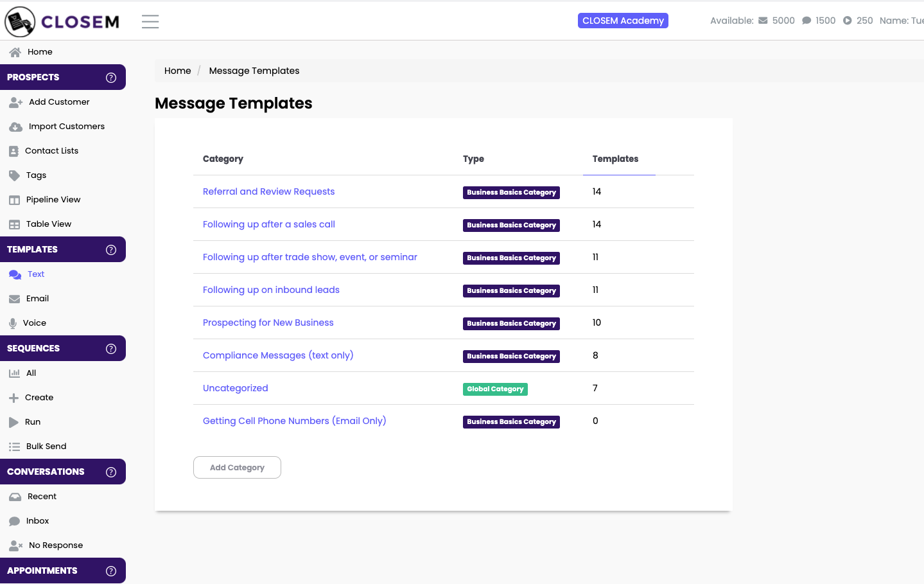Open Following up on inbound leads
Viewport: 924px width, 584px height.
tap(271, 290)
